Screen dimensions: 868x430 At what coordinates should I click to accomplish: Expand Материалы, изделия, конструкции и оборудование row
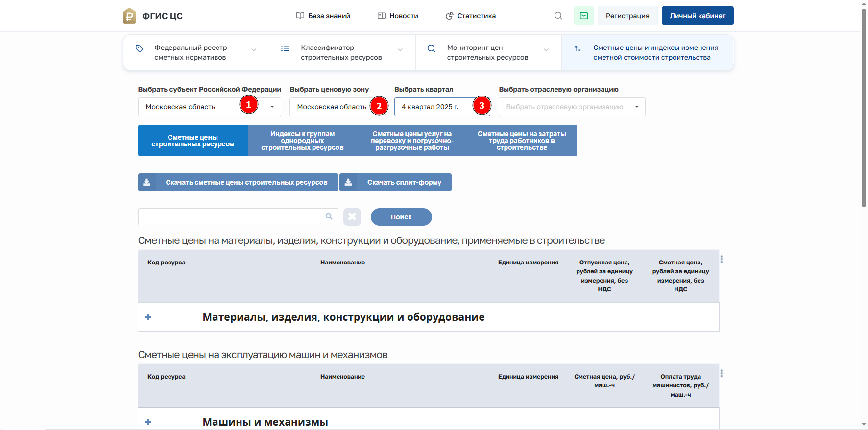(x=148, y=317)
